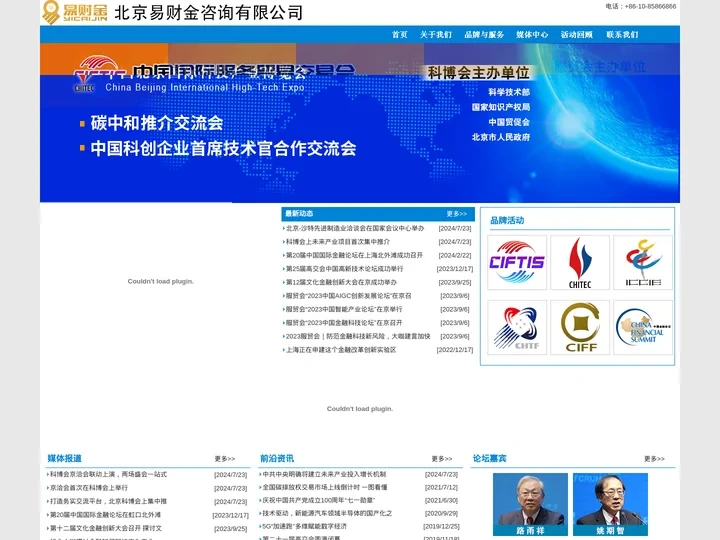This screenshot has width=720, height=540.
Task: Open news 第20届中国国际金融论坛在上海北外滩成功召开
Action: click(x=354, y=255)
